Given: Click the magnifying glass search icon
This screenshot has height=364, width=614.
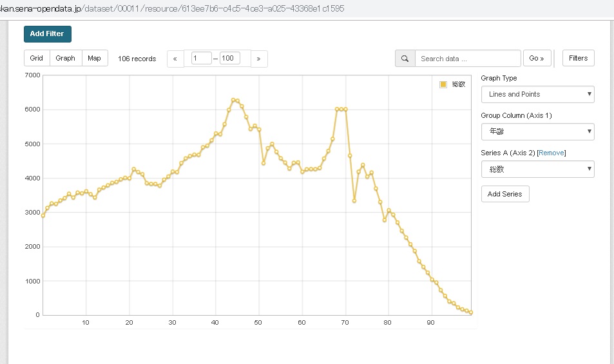Looking at the screenshot, I should [x=405, y=59].
